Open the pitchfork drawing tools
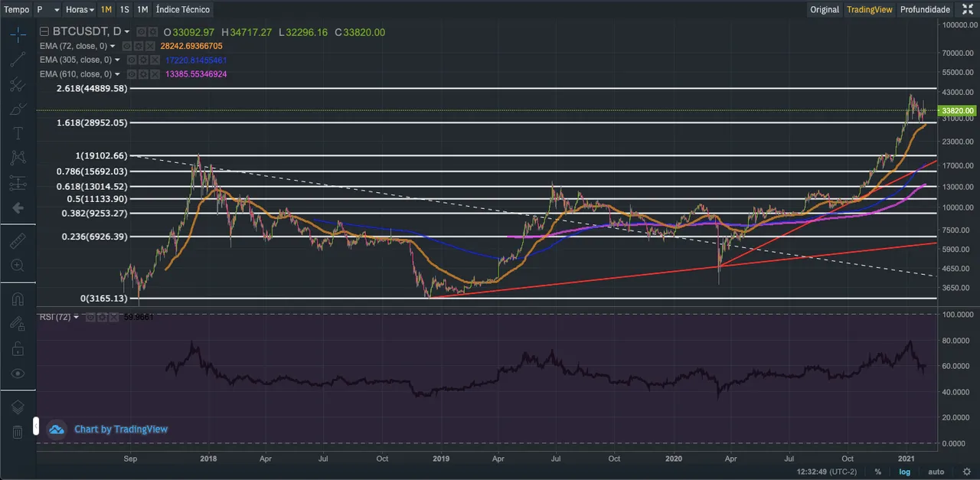This screenshot has height=480, width=980. pyautogui.click(x=18, y=84)
